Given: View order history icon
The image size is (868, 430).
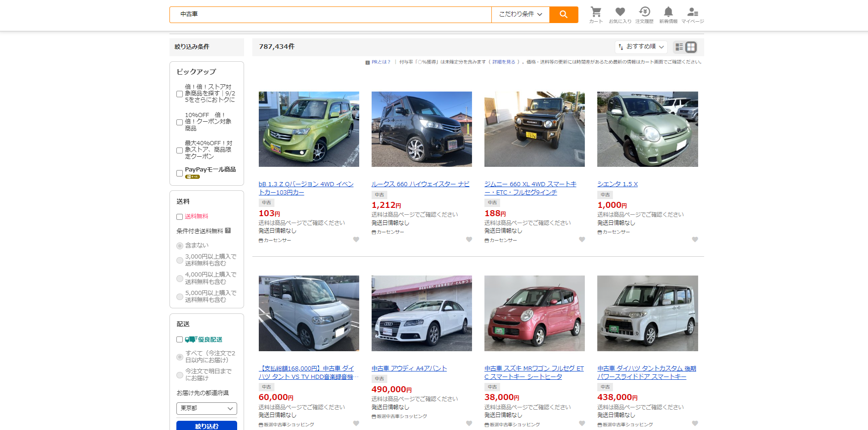Looking at the screenshot, I should click(x=644, y=15).
